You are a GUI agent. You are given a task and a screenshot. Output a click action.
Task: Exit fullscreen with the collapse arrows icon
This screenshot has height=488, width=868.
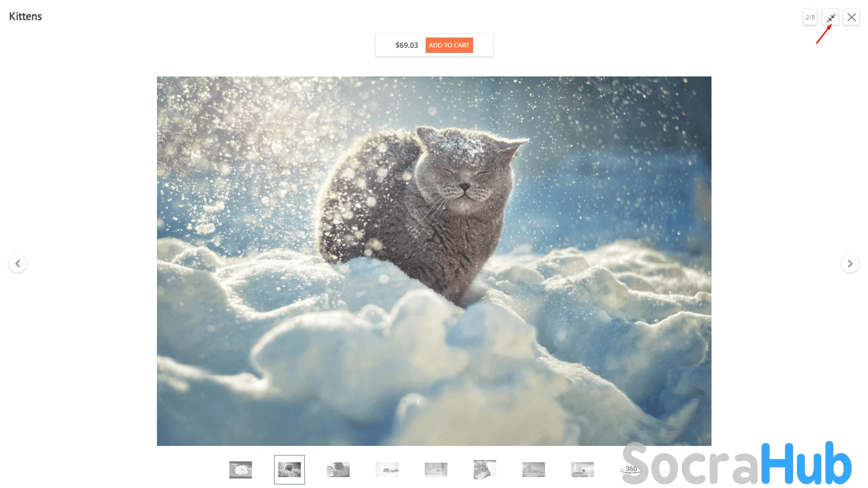coord(830,17)
